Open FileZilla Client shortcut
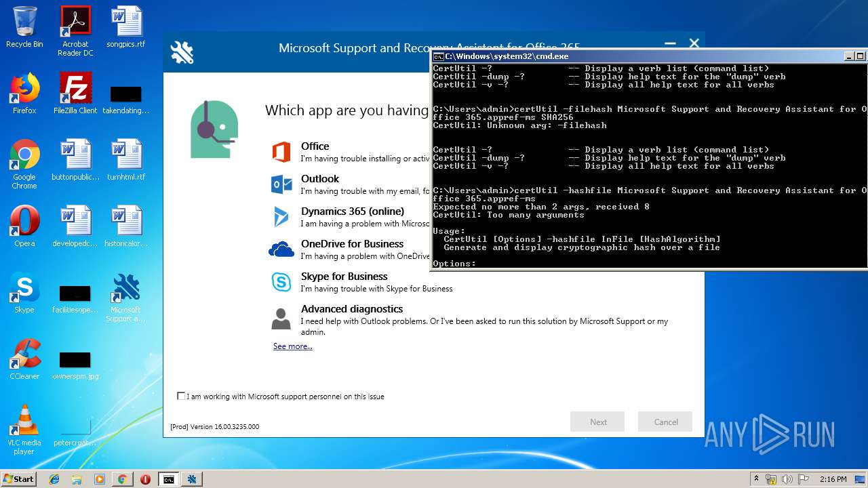 pyautogui.click(x=75, y=94)
